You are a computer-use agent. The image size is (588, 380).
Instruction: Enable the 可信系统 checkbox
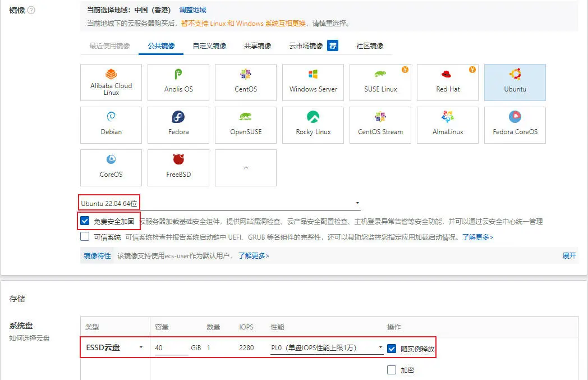click(85, 236)
